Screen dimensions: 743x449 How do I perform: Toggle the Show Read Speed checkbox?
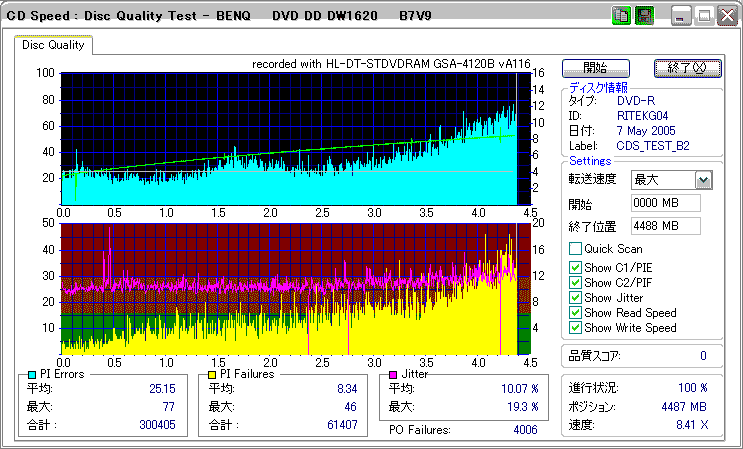point(575,313)
